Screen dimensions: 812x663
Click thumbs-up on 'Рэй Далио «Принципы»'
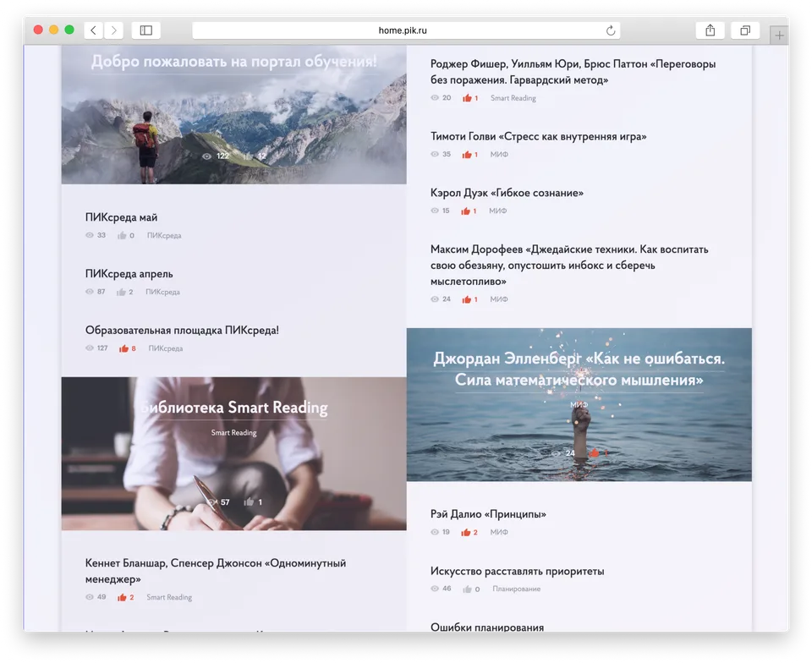tap(465, 533)
